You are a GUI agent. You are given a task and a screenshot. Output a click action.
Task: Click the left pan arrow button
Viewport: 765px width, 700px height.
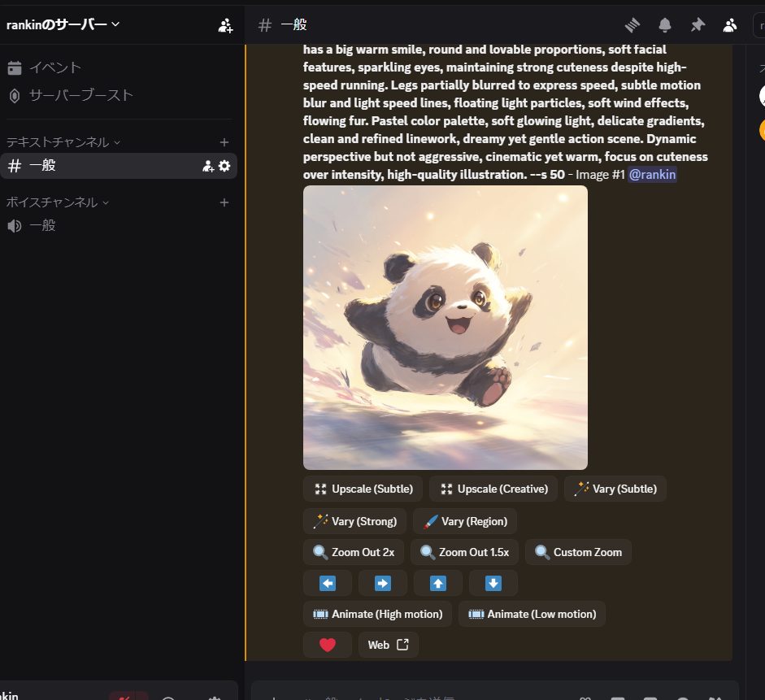click(x=327, y=583)
